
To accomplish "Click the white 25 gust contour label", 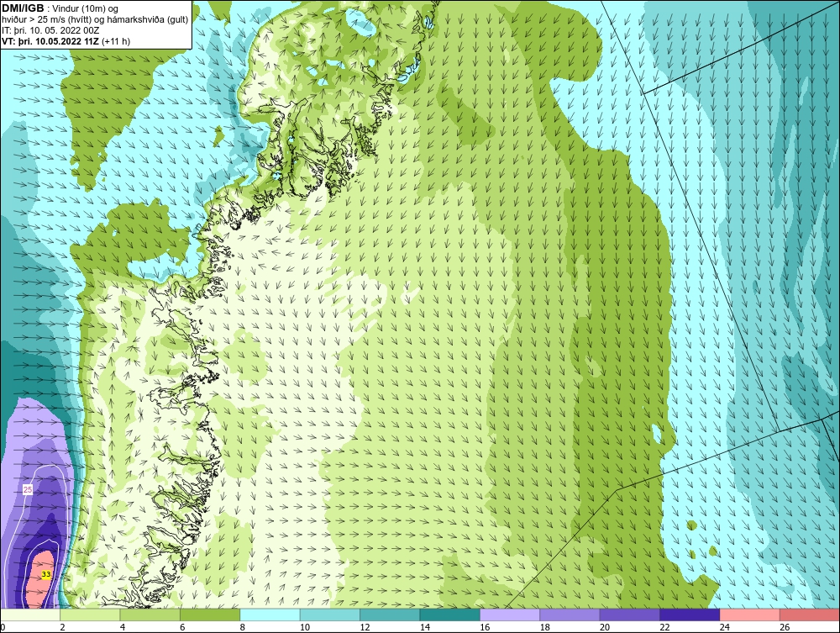I will pyautogui.click(x=28, y=489).
